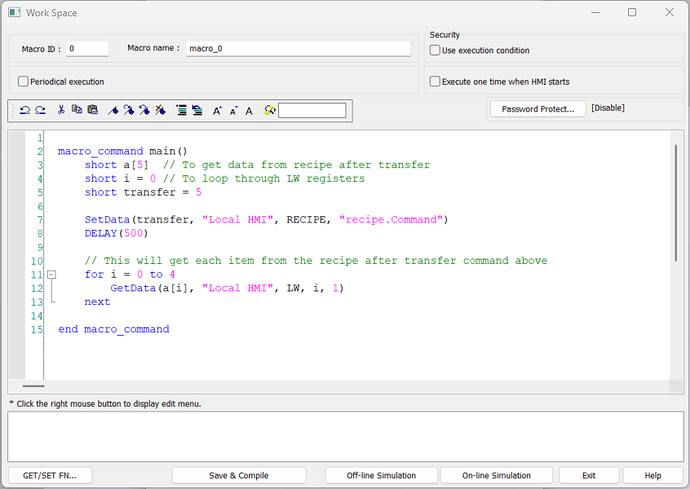Click the compile output message box
Image resolution: width=690 pixels, height=489 pixels.
point(345,437)
